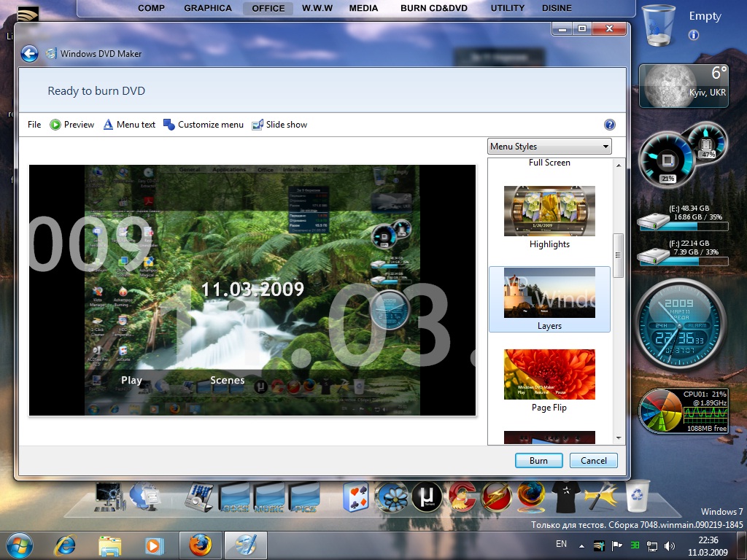This screenshot has width=747, height=560.
Task: Select the Page Flip menu style thumbnail
Action: [549, 374]
